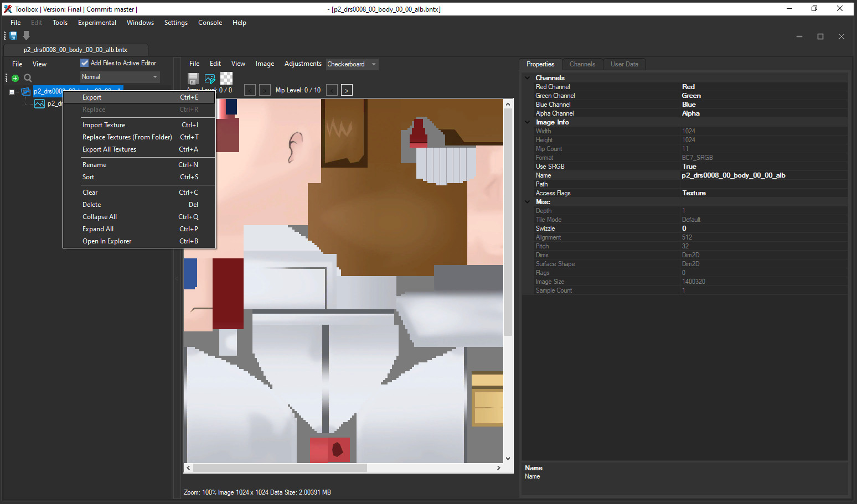857x504 pixels.
Task: Click Replace Textures (From Folder)
Action: (x=140, y=137)
